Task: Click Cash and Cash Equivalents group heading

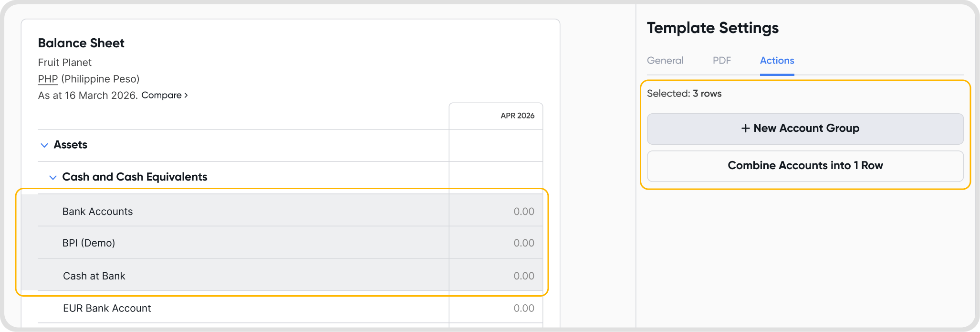Action: (135, 177)
